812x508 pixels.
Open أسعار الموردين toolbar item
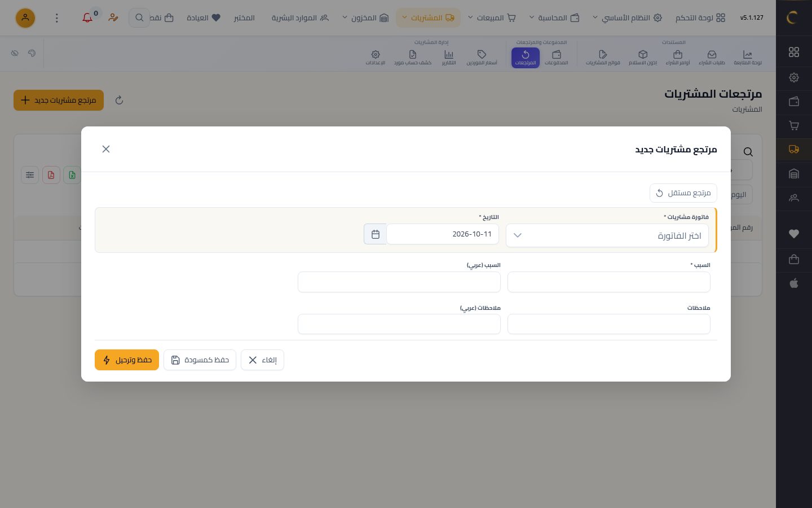(x=482, y=58)
